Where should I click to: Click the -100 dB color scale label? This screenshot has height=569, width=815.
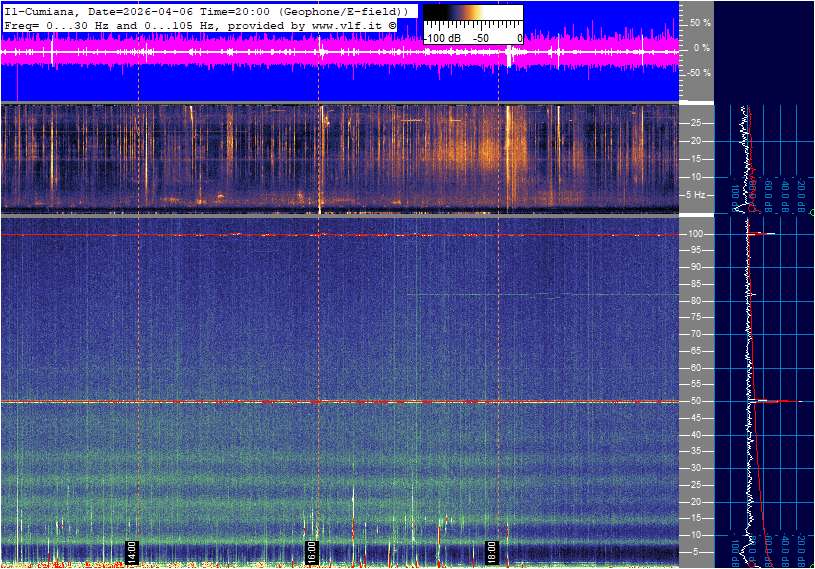pos(442,38)
